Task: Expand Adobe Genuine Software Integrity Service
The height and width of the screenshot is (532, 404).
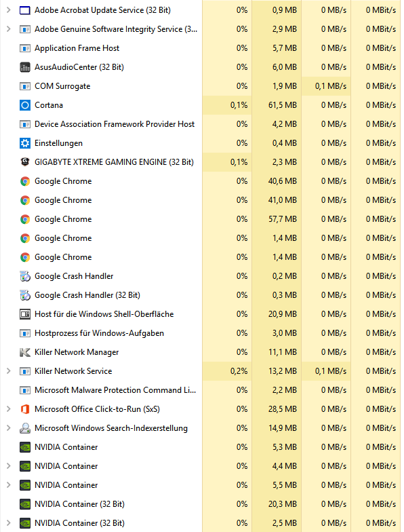Action: [x=8, y=29]
